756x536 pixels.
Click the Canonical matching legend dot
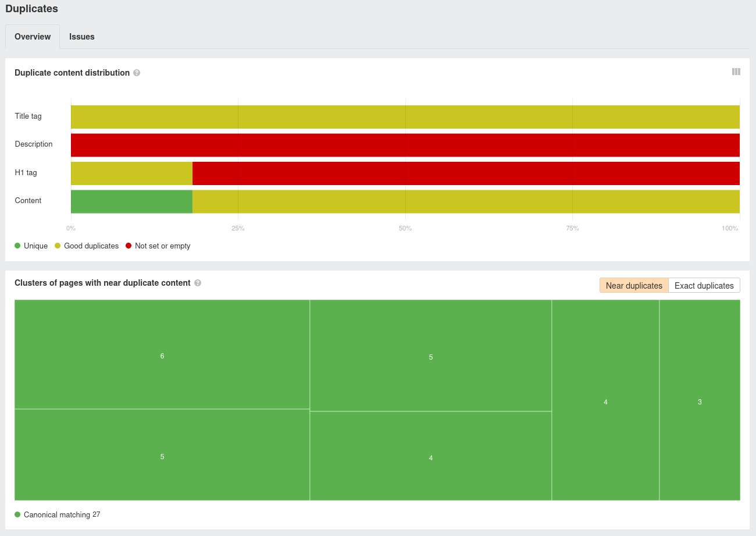[x=17, y=514]
